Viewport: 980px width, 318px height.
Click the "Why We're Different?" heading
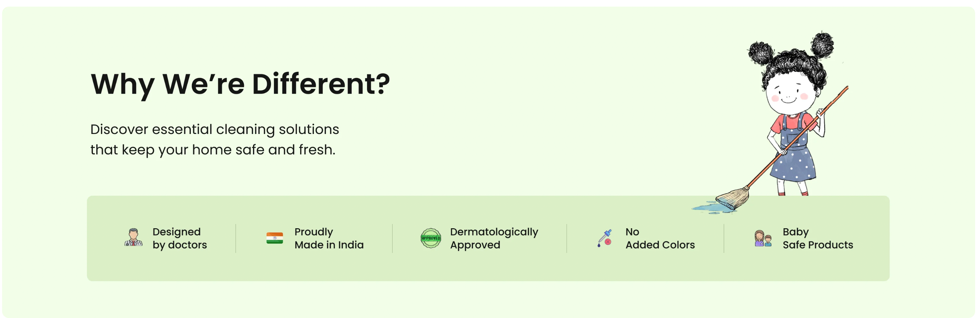tap(240, 84)
